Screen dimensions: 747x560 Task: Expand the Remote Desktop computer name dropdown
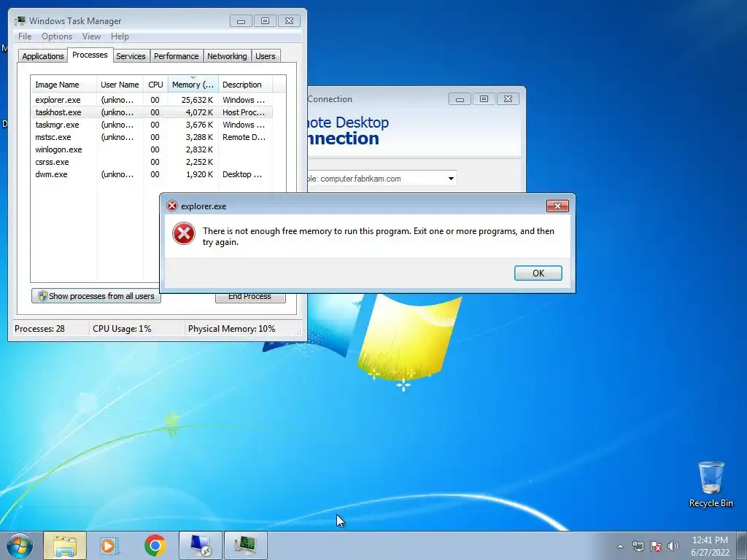tap(451, 179)
